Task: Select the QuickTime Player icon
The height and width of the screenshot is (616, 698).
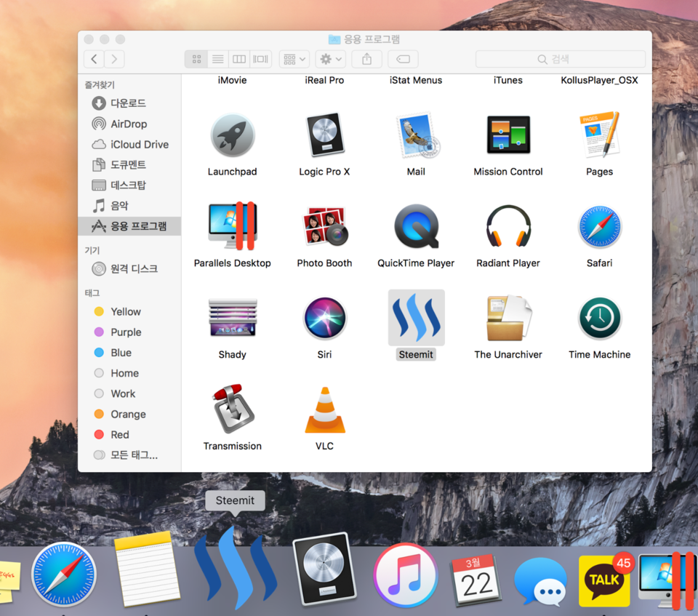Action: point(416,226)
